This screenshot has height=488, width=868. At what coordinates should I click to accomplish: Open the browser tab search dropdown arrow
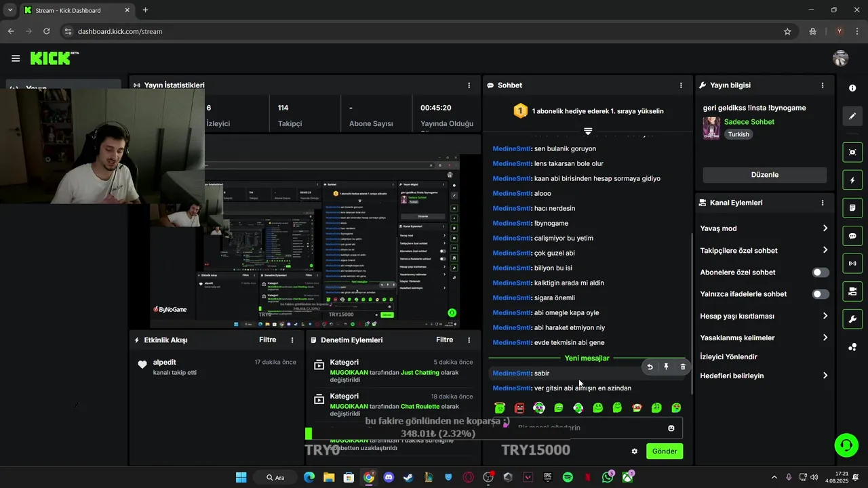pyautogui.click(x=9, y=10)
